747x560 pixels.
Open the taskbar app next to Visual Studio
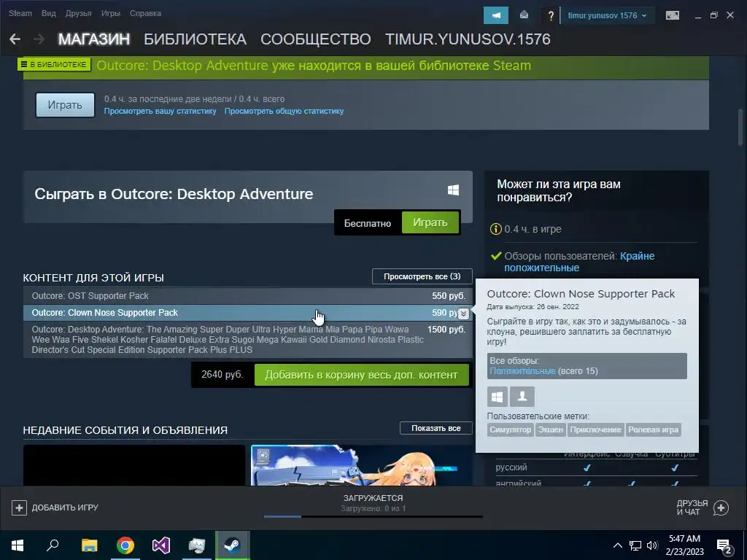(197, 545)
